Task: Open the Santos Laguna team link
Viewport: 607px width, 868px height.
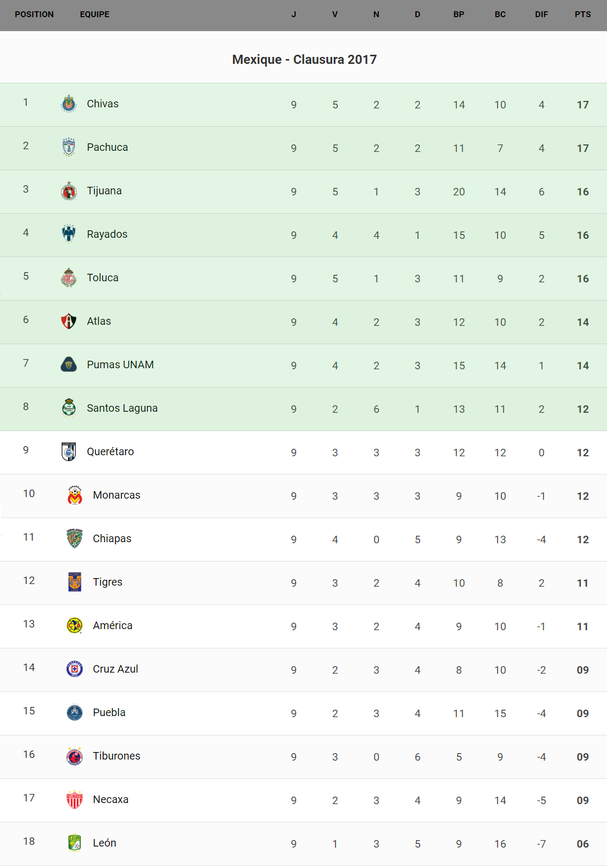Action: pyautogui.click(x=122, y=408)
